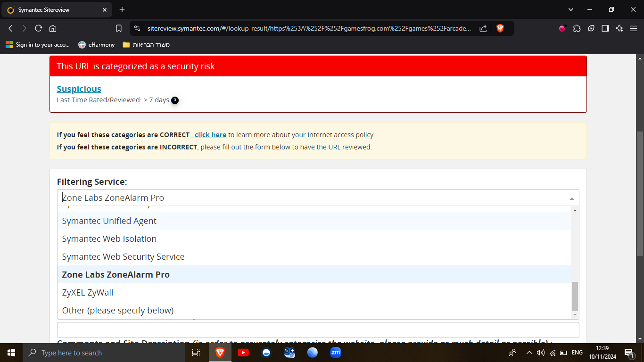Image resolution: width=644 pixels, height=362 pixels.
Task: Click the forward navigation arrow
Action: pyautogui.click(x=25, y=28)
